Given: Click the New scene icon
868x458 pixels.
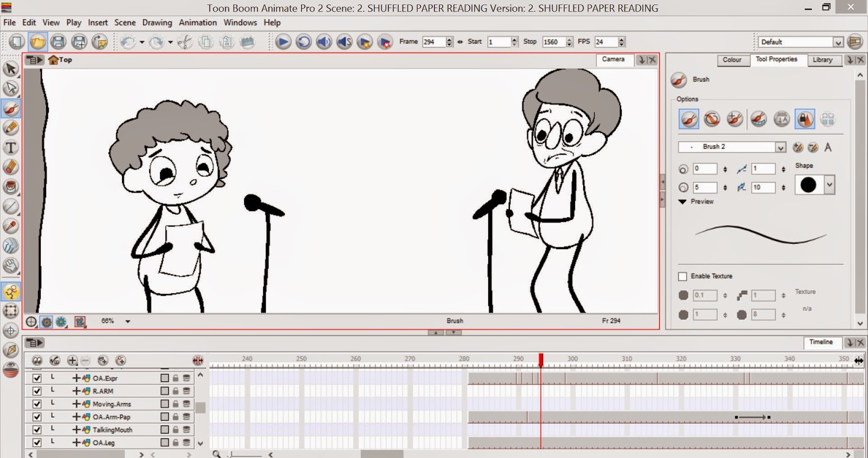Looking at the screenshot, I should pyautogui.click(x=17, y=42).
